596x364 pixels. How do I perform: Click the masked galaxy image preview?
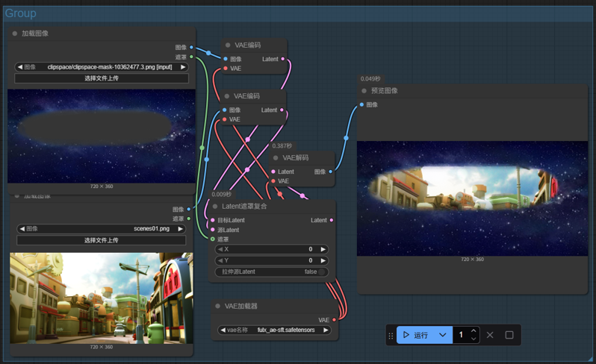coord(102,136)
